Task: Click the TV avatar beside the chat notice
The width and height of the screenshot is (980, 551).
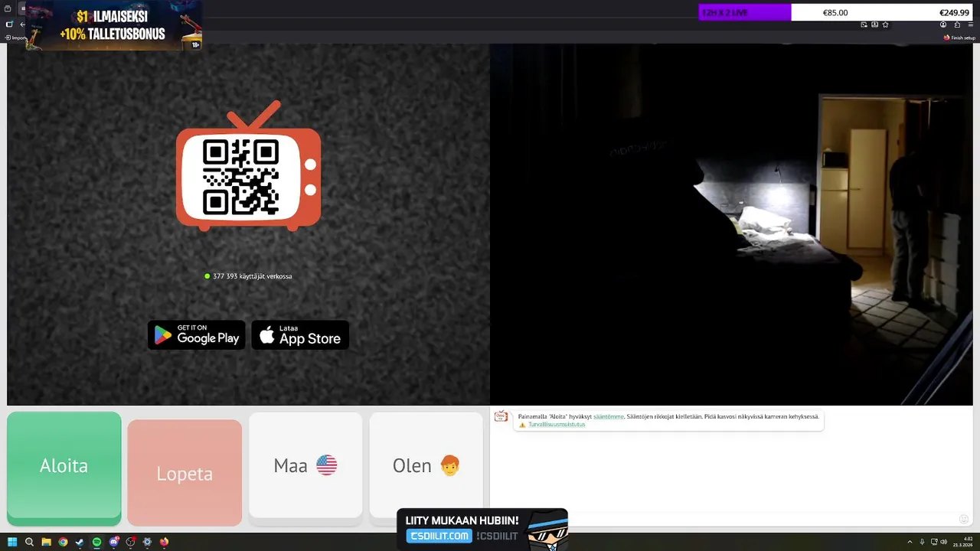Action: pyautogui.click(x=501, y=416)
